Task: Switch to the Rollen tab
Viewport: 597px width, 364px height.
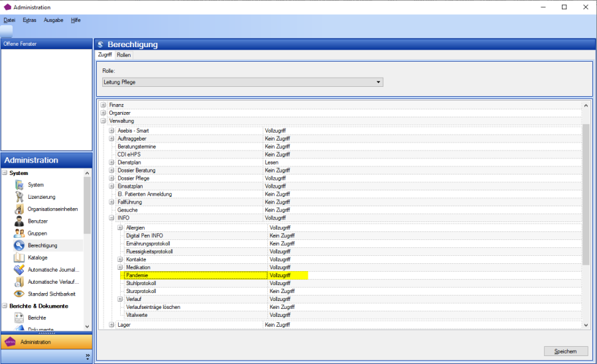Action: pos(124,55)
